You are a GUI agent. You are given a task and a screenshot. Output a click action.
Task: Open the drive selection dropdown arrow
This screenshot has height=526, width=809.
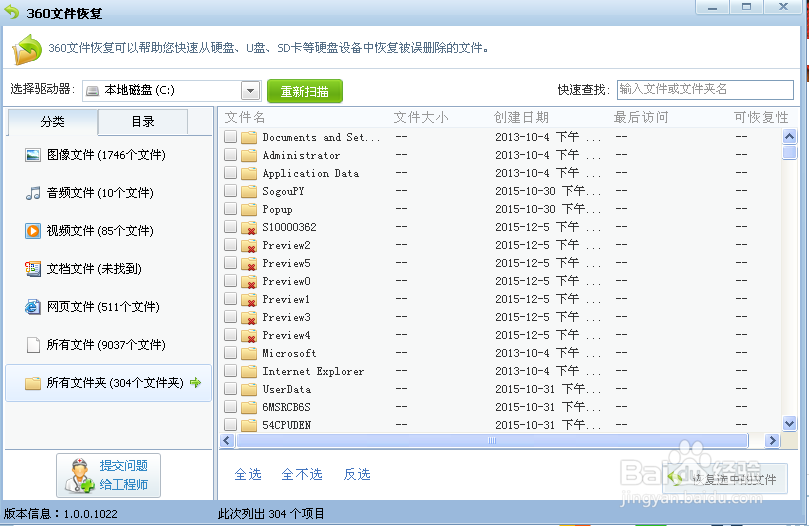click(251, 91)
